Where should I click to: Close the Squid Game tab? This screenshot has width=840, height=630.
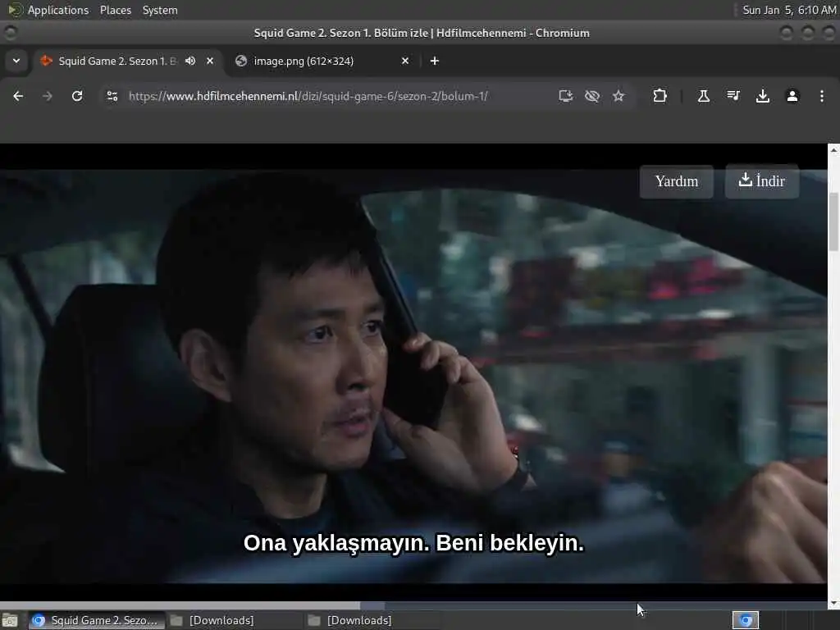tap(210, 61)
